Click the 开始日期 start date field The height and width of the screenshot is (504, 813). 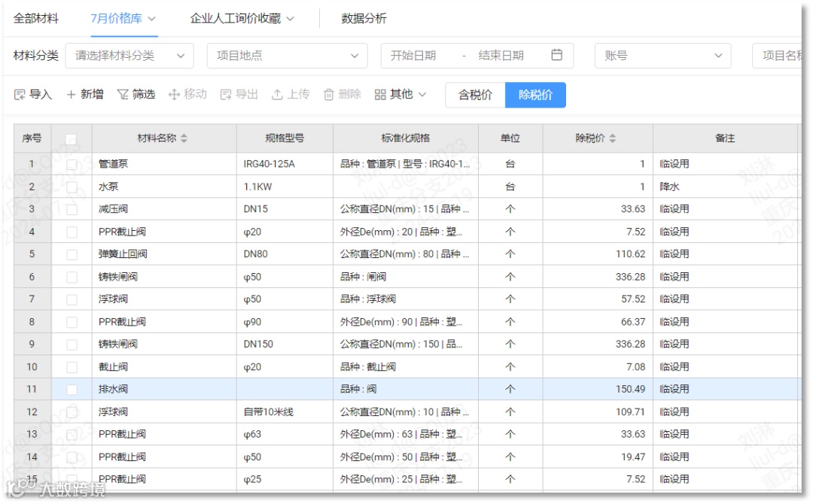413,56
